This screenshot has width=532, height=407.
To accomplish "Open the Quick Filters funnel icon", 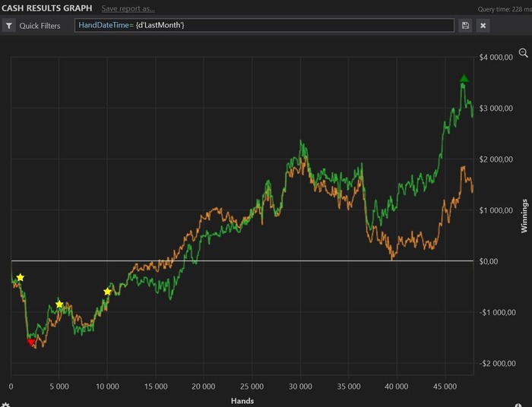I will point(9,26).
